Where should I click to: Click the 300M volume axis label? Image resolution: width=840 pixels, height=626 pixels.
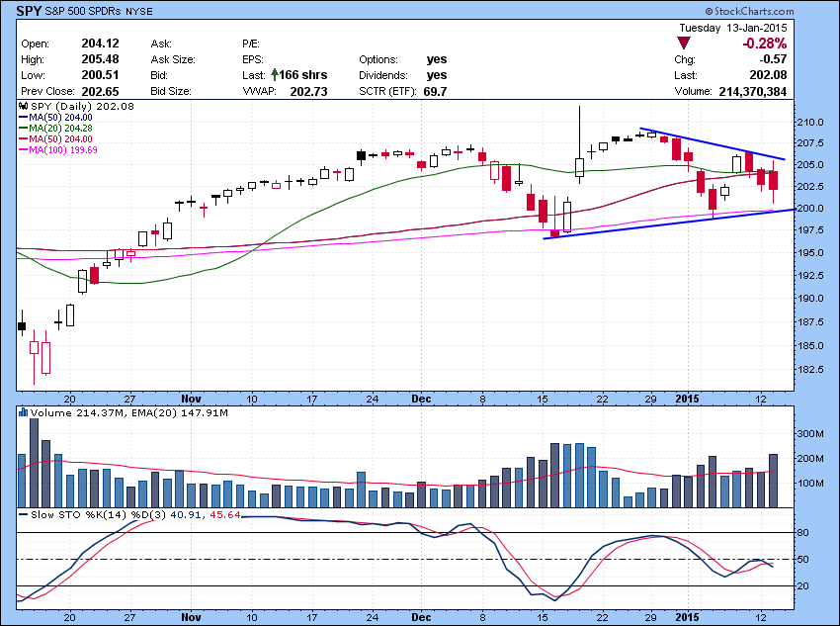coord(810,433)
